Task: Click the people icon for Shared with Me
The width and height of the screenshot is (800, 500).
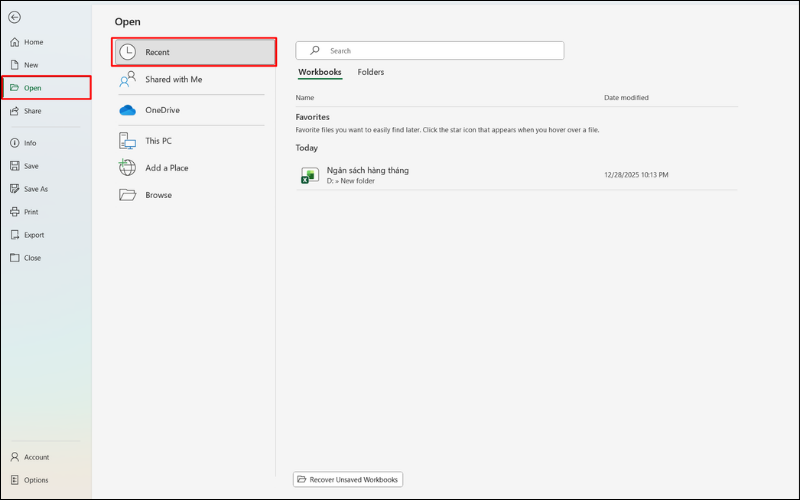Action: click(x=128, y=79)
